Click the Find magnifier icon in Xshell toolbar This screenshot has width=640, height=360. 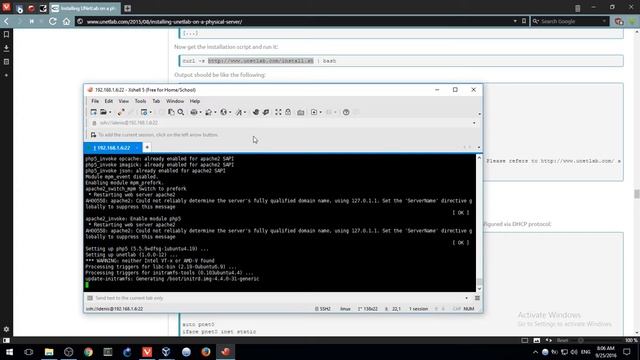[181, 112]
